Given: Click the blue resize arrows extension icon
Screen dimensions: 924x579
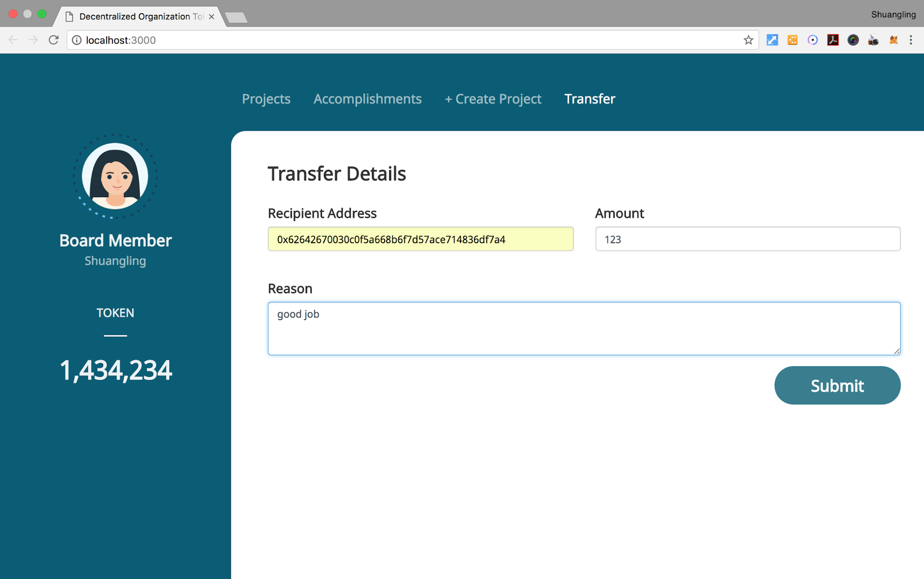Looking at the screenshot, I should (x=772, y=40).
